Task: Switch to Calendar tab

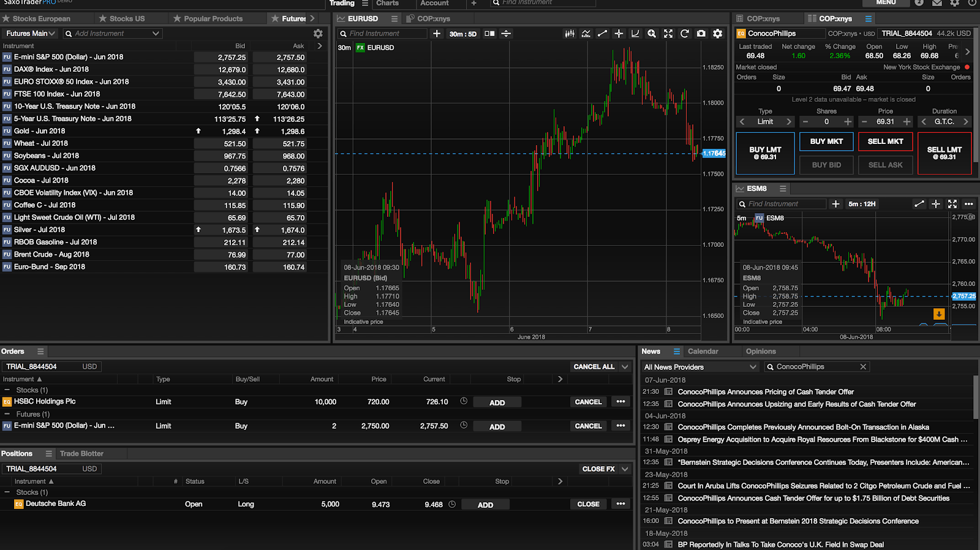Action: (703, 352)
